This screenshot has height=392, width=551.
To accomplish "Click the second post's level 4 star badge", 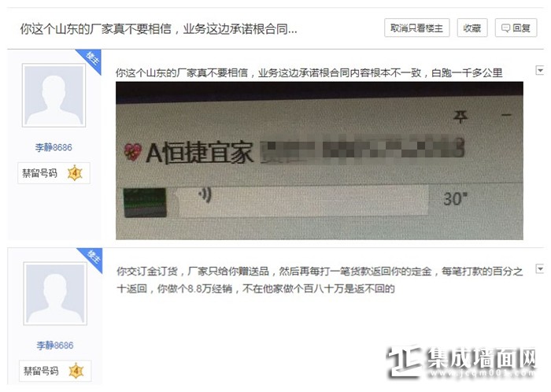I will point(76,372).
